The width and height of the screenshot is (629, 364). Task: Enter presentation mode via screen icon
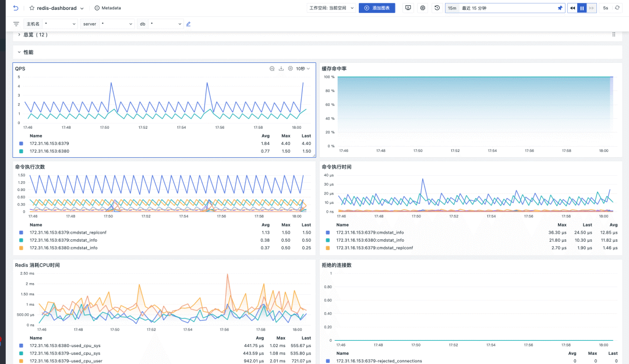(408, 8)
